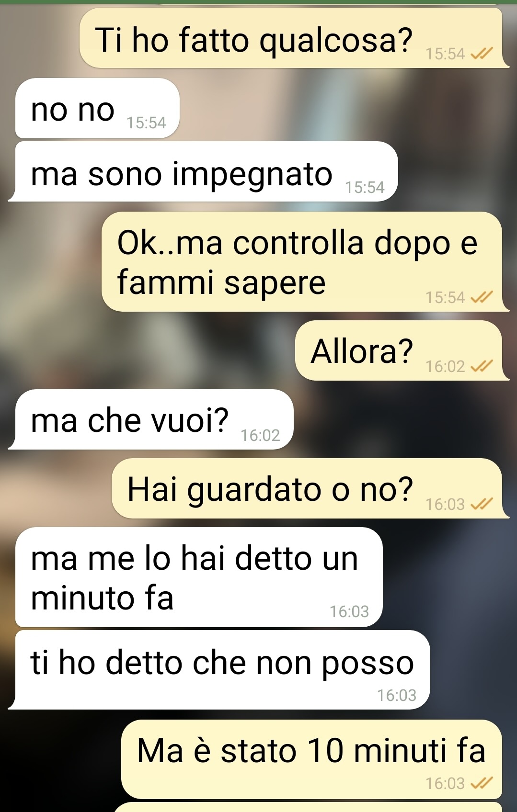Tap the double-check icon on 'Ti ho fatto qualcosa?'

pos(481,54)
